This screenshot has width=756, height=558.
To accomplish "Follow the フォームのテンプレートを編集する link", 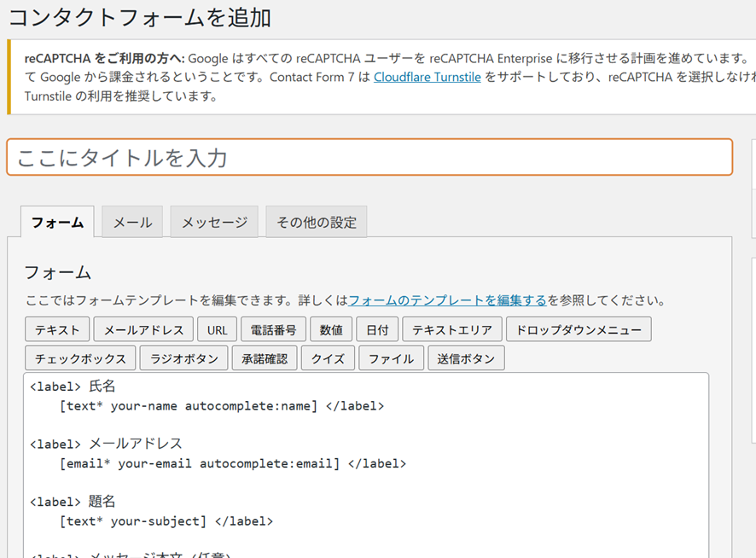I will pyautogui.click(x=447, y=300).
